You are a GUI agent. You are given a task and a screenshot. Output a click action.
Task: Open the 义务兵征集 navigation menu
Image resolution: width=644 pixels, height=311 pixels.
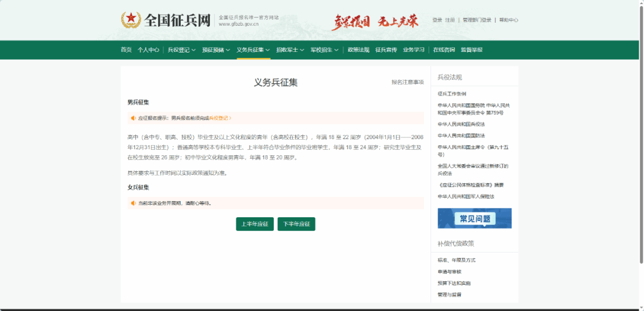253,50
